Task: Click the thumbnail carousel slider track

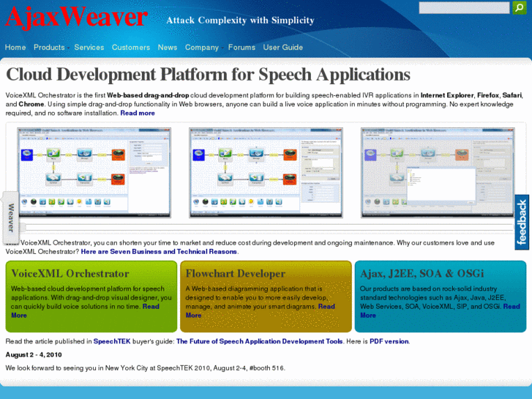Action: pos(266,227)
